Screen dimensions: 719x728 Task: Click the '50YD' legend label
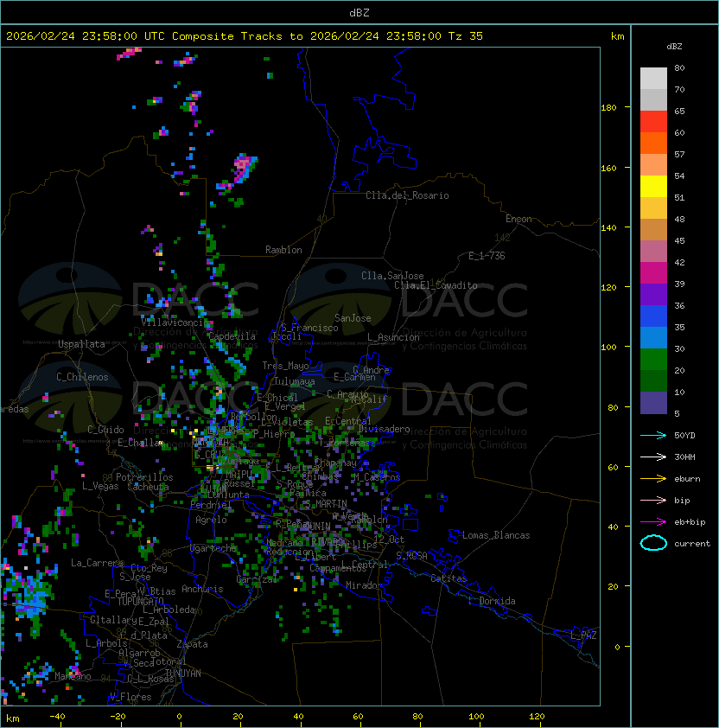click(x=684, y=435)
